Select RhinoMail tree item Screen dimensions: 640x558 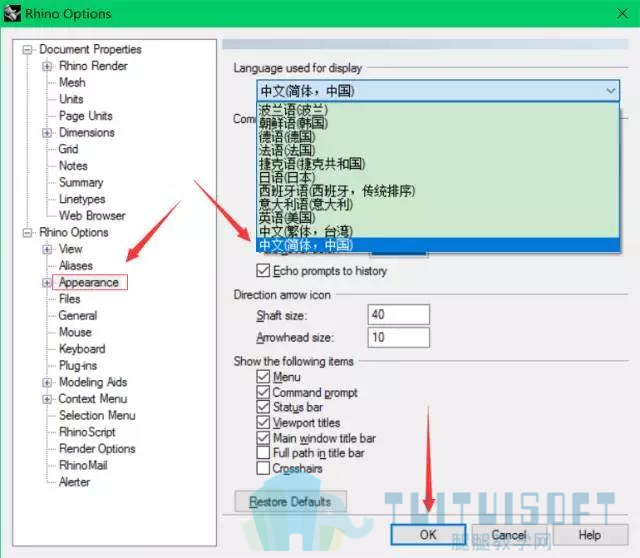tap(83, 465)
